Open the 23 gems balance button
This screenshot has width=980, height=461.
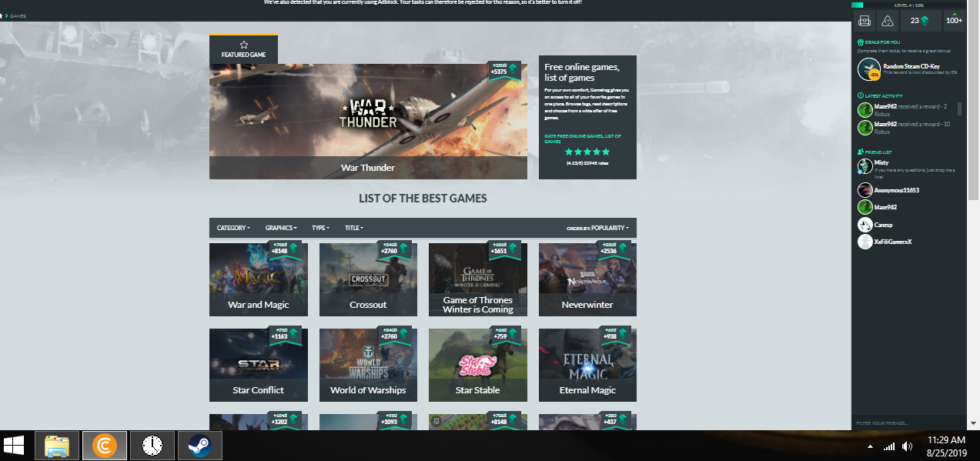tap(921, 21)
